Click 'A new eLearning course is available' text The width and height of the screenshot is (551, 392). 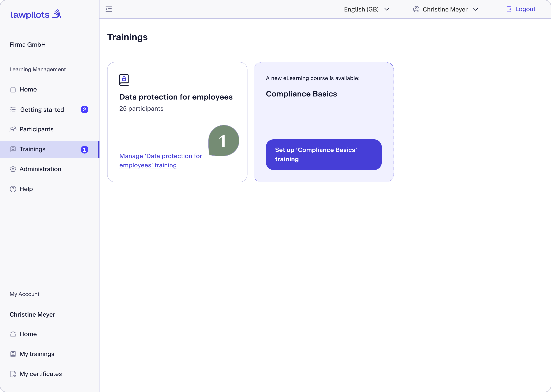click(313, 78)
